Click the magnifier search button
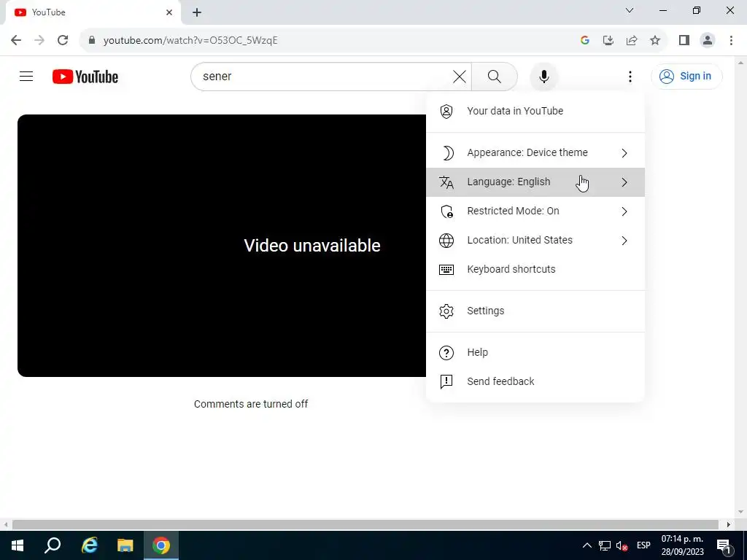This screenshot has width=747, height=560. (494, 76)
